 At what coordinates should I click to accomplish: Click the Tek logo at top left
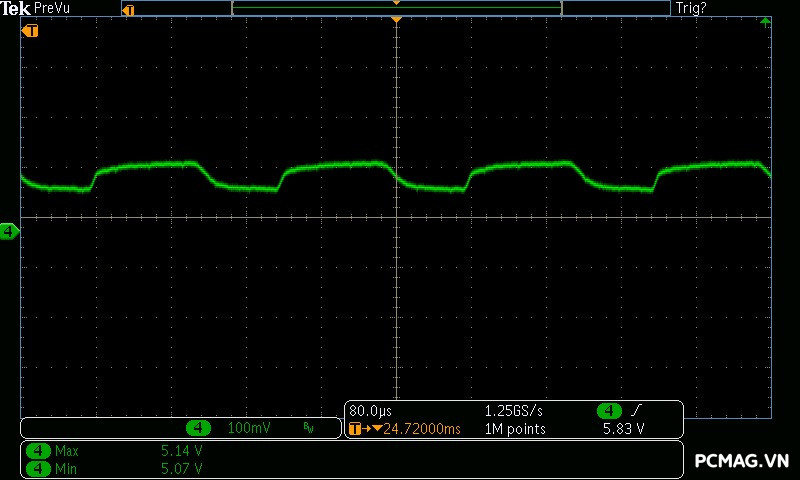(15, 8)
